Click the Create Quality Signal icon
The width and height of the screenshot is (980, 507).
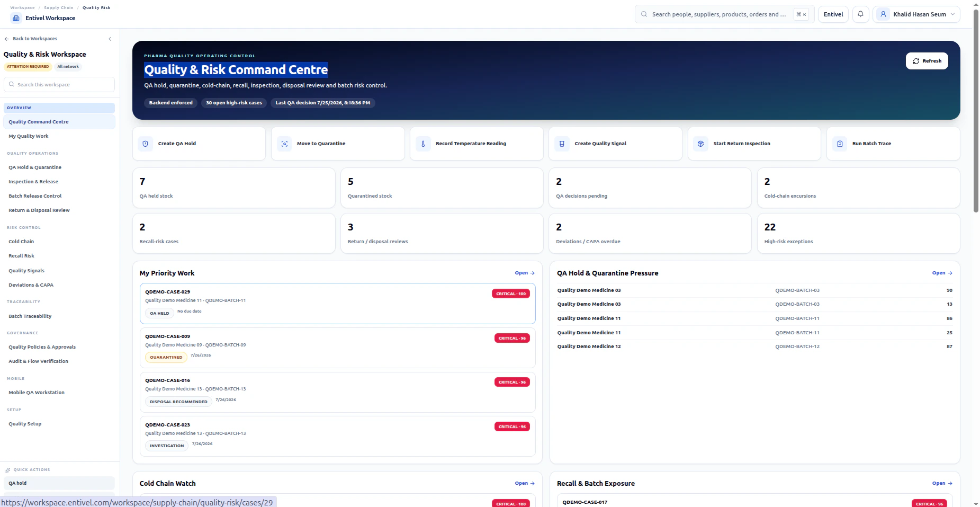pos(562,144)
